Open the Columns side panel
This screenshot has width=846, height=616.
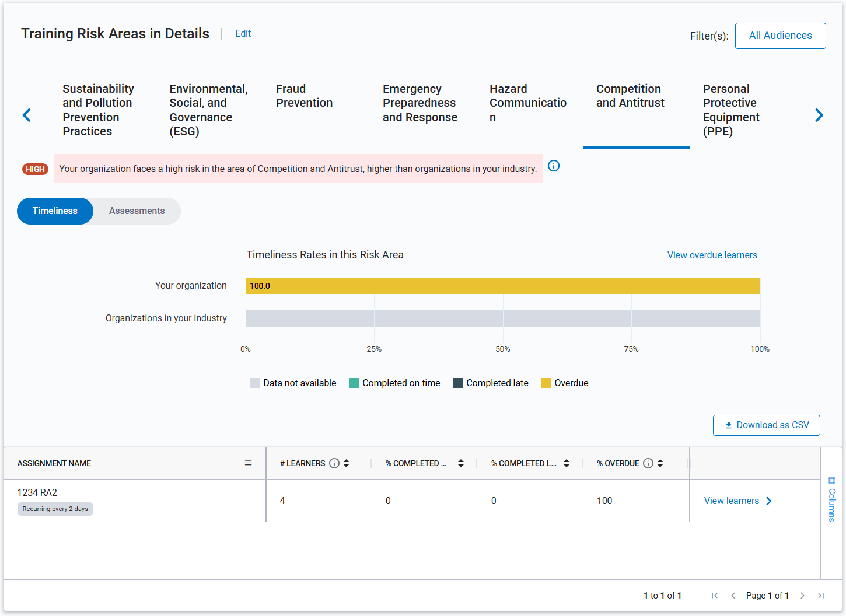click(832, 499)
